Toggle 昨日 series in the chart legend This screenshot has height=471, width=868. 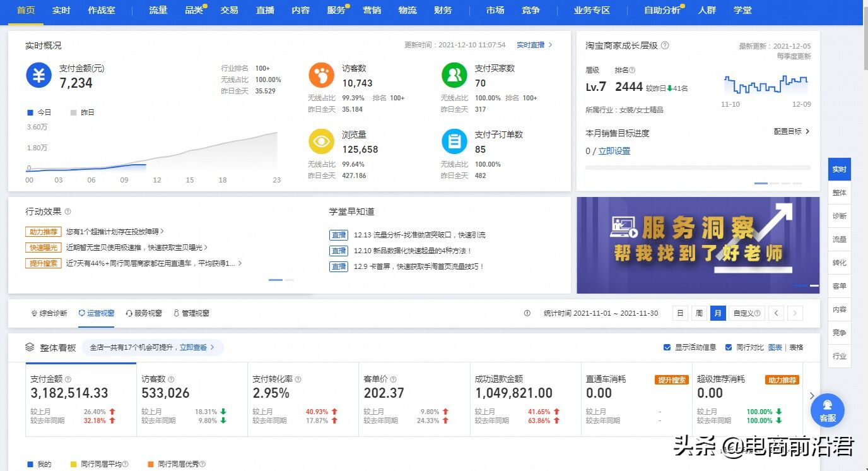[82, 112]
